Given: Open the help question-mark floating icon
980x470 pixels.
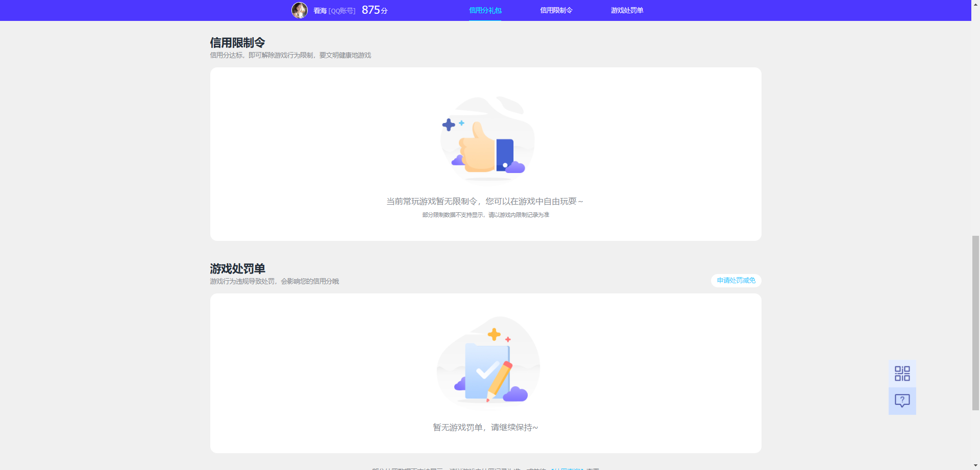Looking at the screenshot, I should tap(902, 401).
